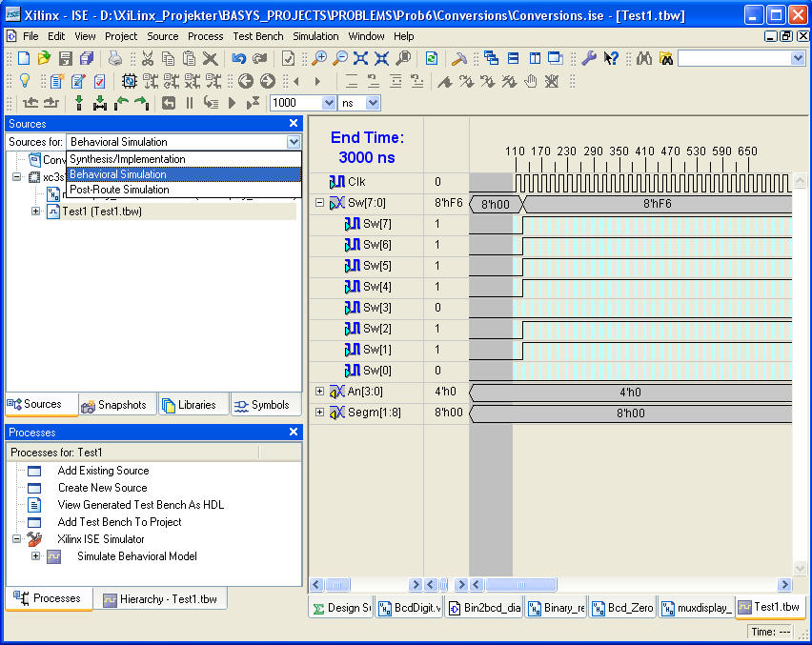Click the Find binoculars icon
Image resolution: width=812 pixels, height=645 pixels.
[643, 58]
